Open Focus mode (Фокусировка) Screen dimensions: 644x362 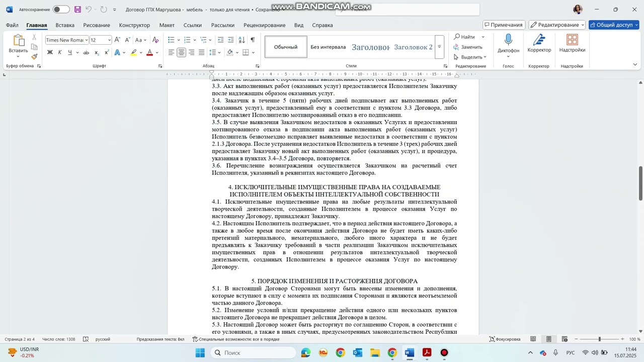click(505, 339)
